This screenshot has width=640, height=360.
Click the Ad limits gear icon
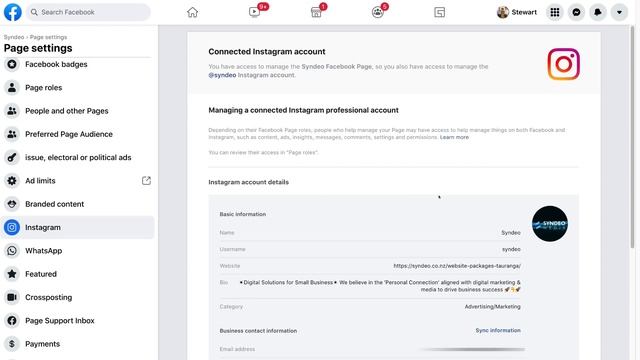[12, 180]
